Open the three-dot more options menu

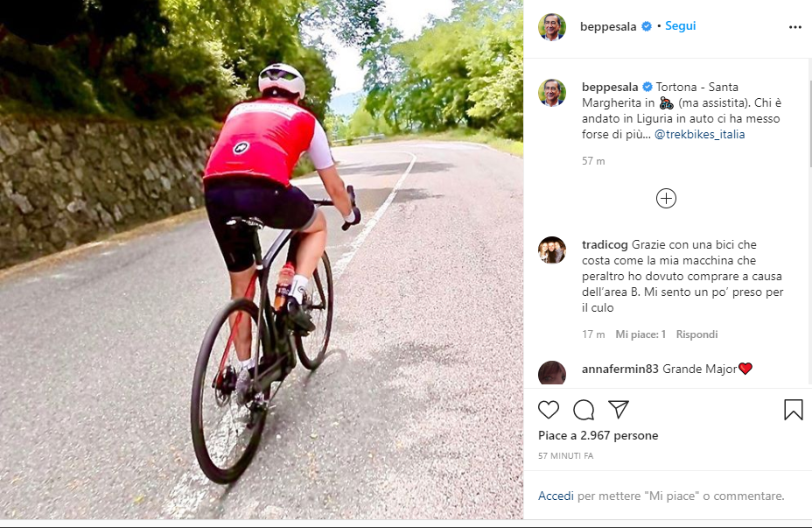coord(794,27)
